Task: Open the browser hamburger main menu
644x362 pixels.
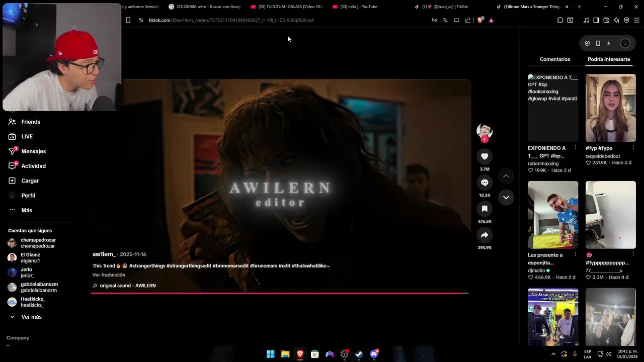Action: (636, 20)
